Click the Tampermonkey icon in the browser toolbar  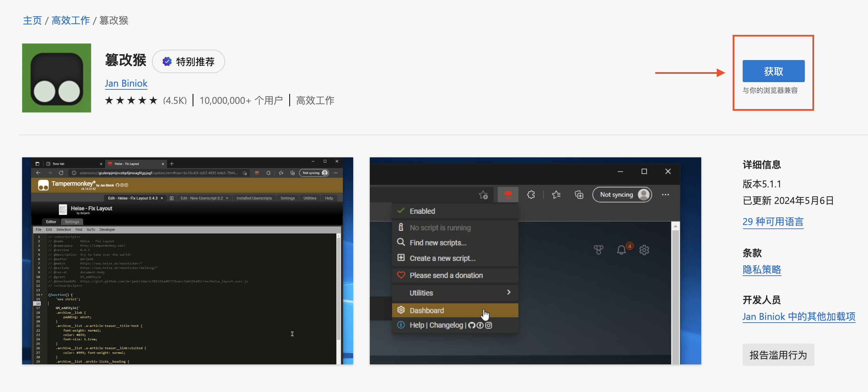coord(508,194)
